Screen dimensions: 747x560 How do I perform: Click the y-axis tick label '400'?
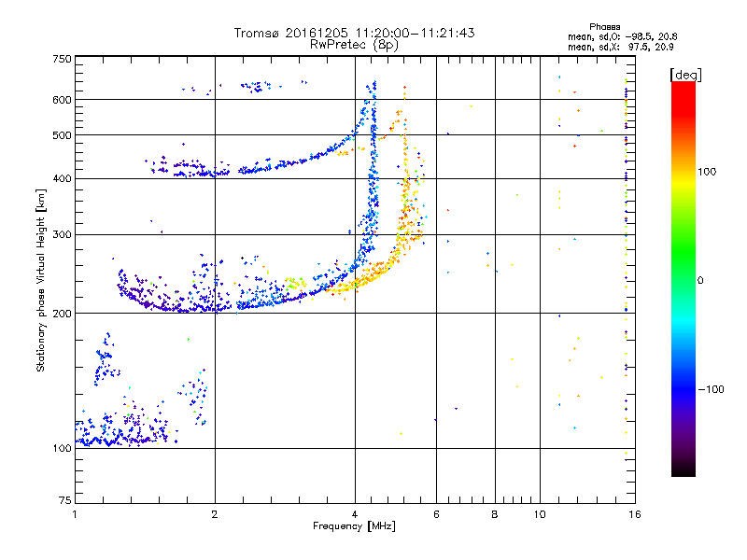pos(62,178)
